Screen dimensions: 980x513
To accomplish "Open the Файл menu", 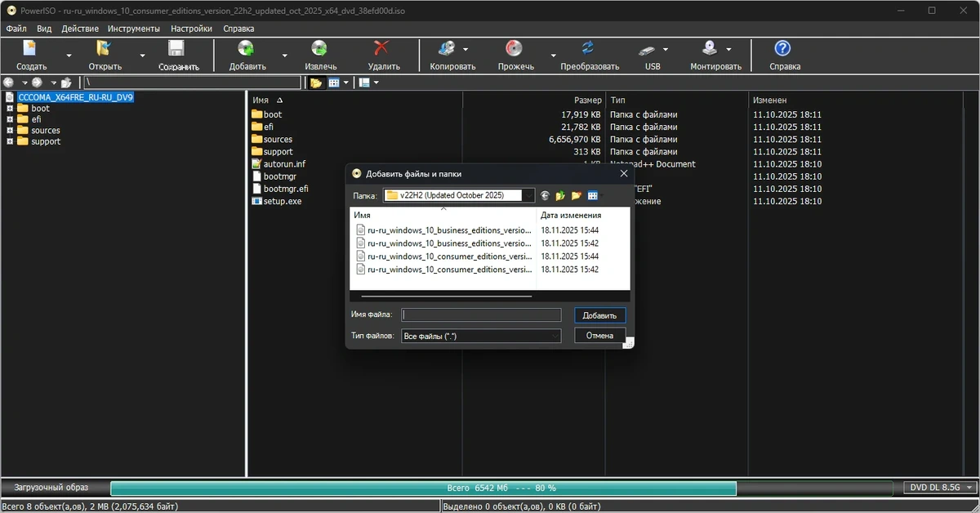I will tap(16, 29).
